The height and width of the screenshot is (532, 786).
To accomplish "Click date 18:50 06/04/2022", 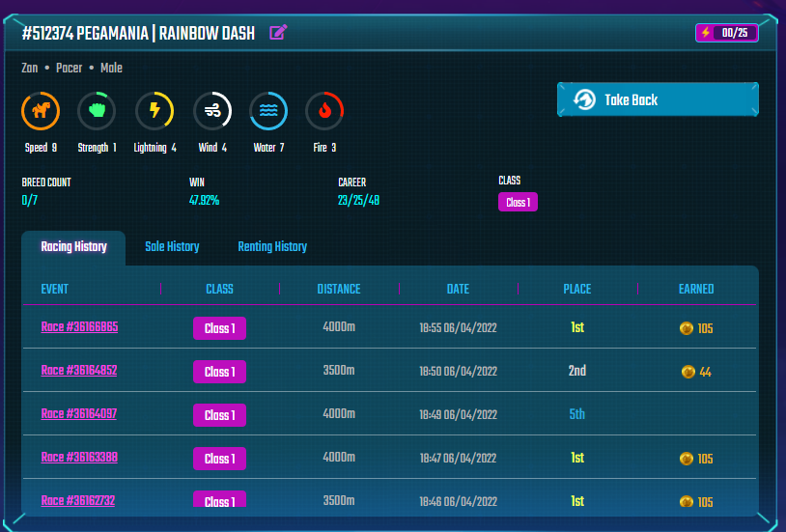I will 458,372.
